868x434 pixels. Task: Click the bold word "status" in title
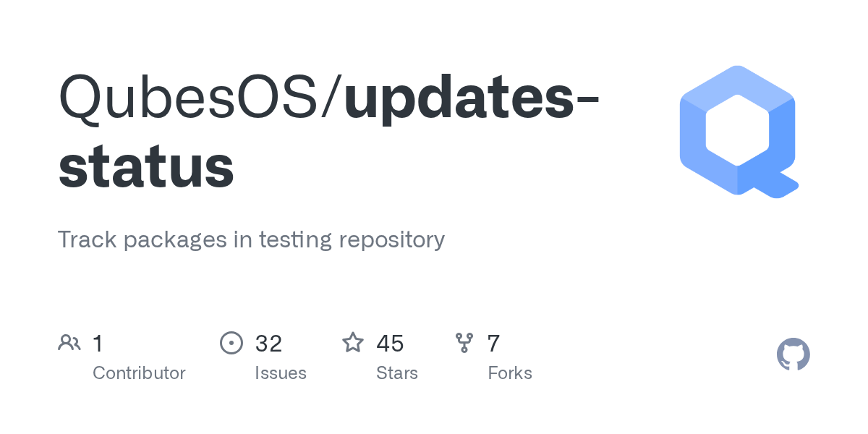pos(146,166)
